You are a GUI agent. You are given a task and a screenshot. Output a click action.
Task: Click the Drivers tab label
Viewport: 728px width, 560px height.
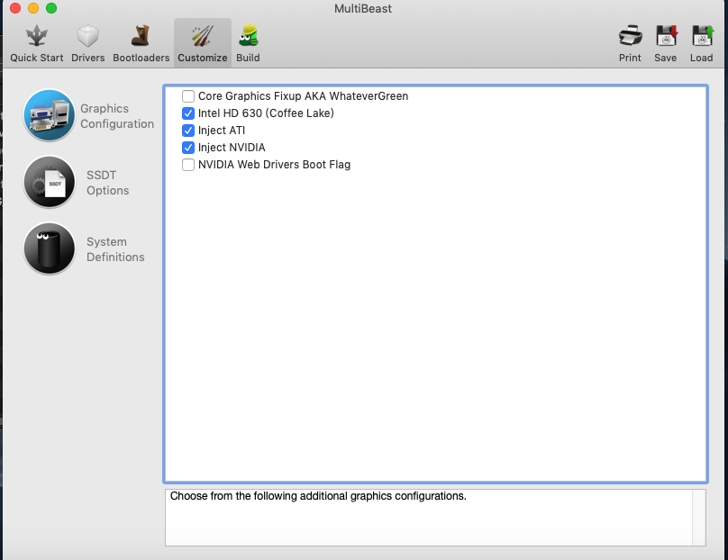click(x=87, y=58)
